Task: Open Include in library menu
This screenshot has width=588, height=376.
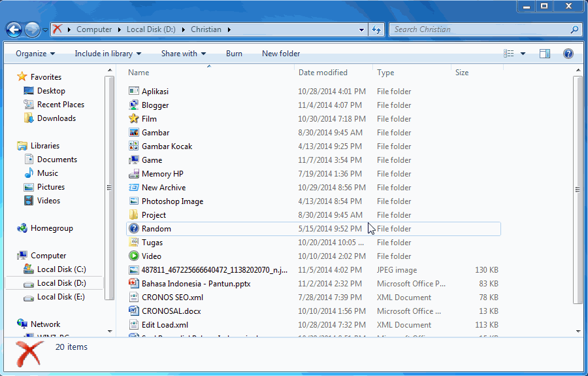Action: pyautogui.click(x=108, y=54)
